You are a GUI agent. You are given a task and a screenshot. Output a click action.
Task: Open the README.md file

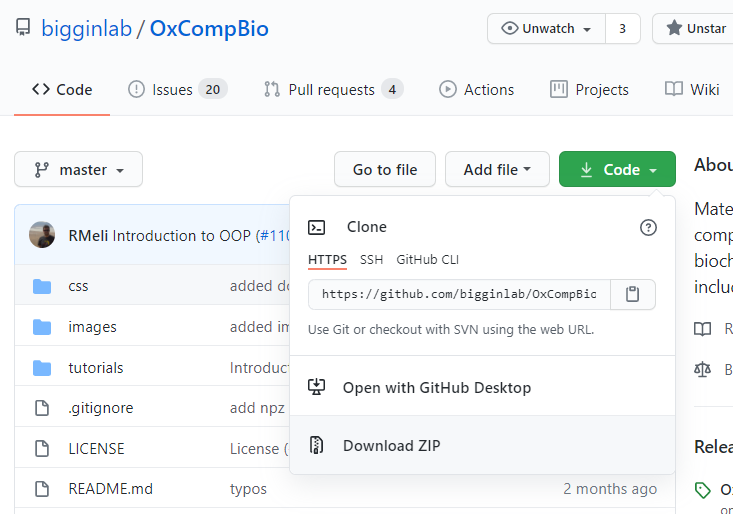point(110,489)
